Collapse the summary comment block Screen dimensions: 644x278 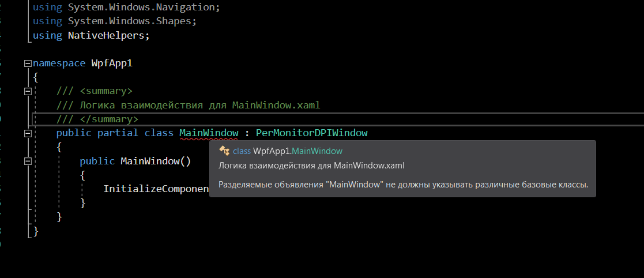pos(28,91)
